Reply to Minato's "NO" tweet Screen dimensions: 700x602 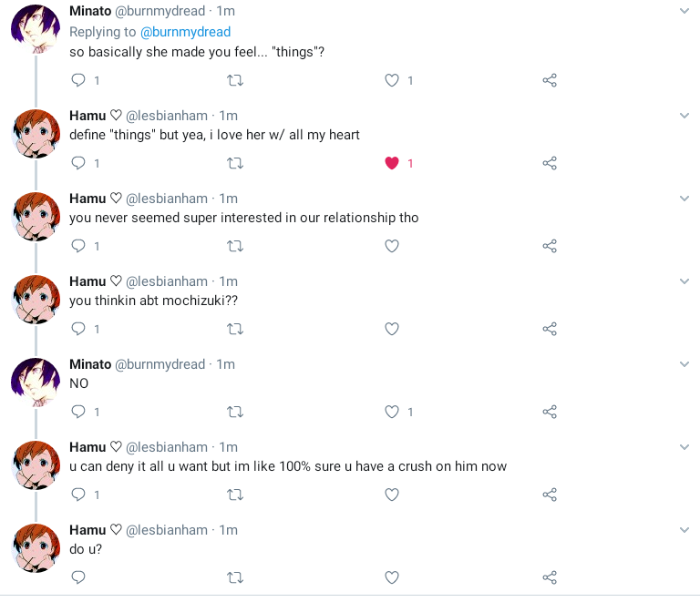pos(78,413)
